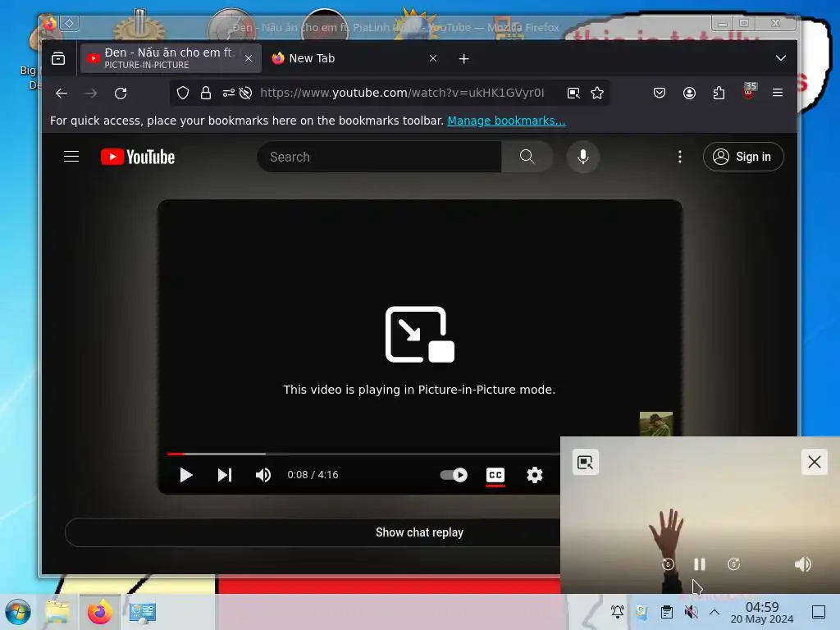
Task: Toggle Picture-in-Picture from address bar
Action: [573, 94]
